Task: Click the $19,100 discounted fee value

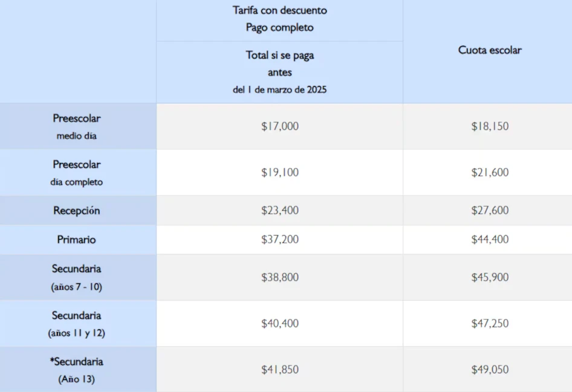Action: pos(280,172)
